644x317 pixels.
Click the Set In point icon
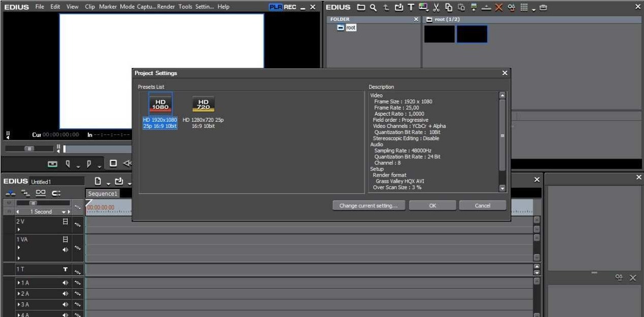tap(68, 164)
